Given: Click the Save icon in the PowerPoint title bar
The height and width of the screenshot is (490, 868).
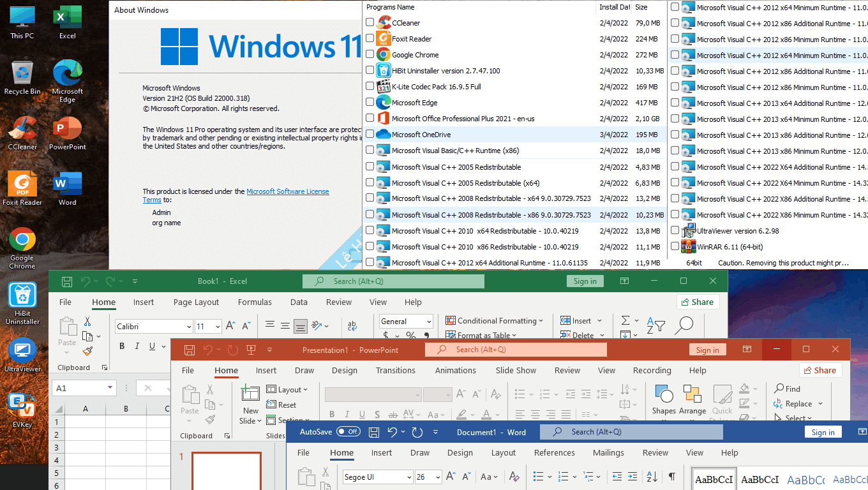Looking at the screenshot, I should tap(189, 350).
